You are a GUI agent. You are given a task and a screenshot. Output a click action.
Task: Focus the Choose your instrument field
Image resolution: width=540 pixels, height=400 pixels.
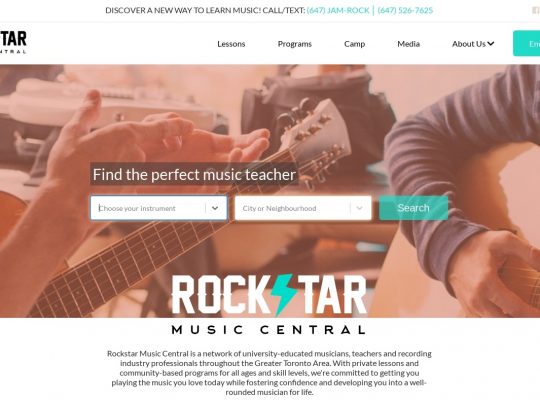[x=158, y=208]
